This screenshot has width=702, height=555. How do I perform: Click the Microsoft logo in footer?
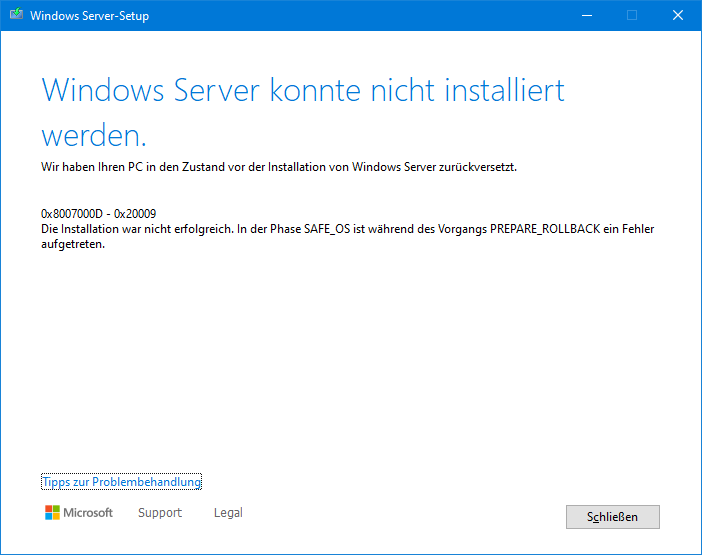pyautogui.click(x=79, y=512)
